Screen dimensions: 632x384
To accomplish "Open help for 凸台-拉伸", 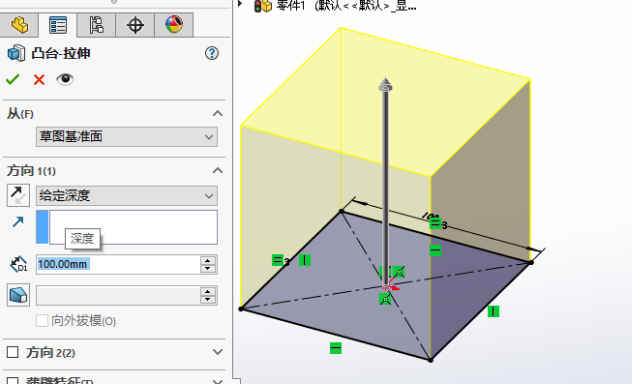I will tap(212, 53).
